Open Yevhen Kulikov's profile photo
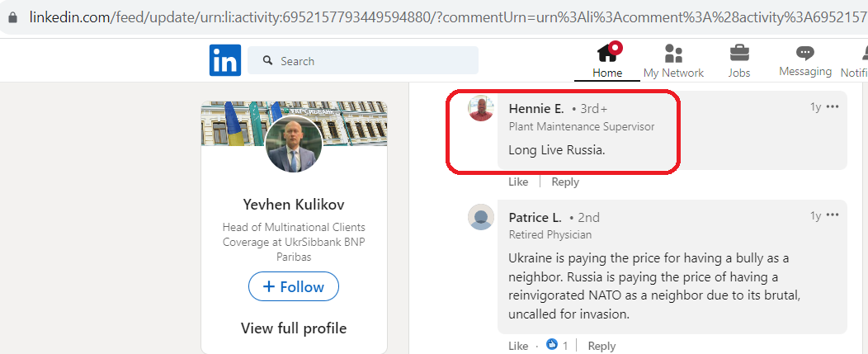This screenshot has height=354, width=868. tap(294, 144)
